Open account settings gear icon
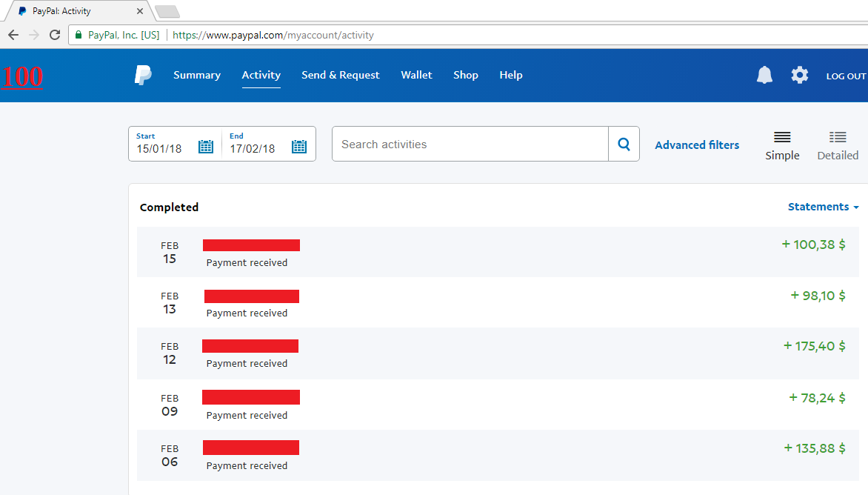 pyautogui.click(x=800, y=75)
